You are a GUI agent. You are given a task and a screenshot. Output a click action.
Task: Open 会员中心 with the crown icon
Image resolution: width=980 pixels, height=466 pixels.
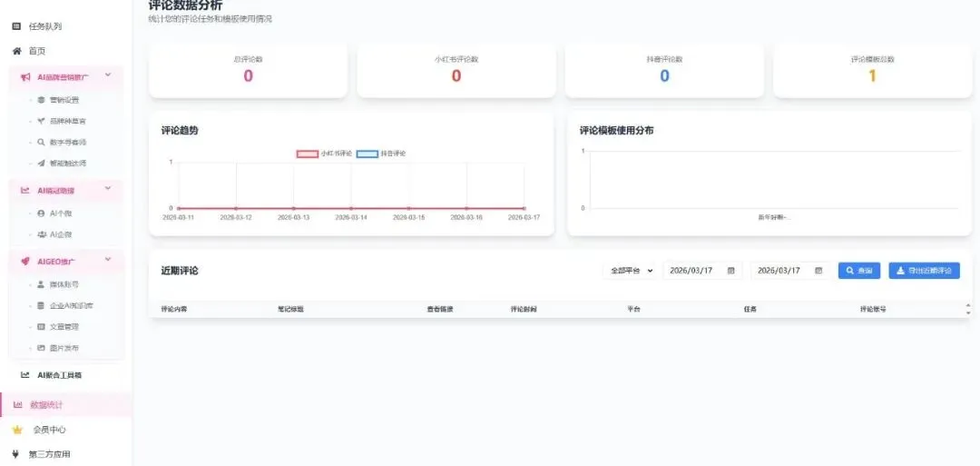17,430
